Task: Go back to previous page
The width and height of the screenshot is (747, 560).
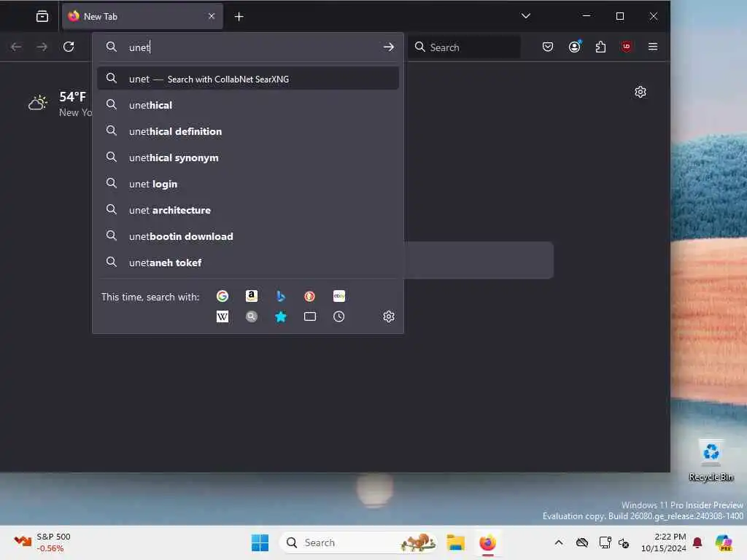Action: [x=16, y=47]
